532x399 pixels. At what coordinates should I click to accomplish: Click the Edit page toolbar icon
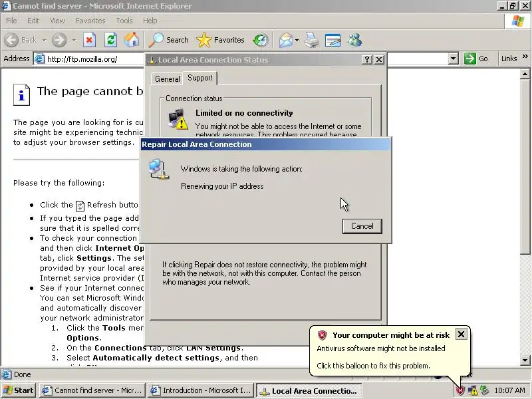333,40
